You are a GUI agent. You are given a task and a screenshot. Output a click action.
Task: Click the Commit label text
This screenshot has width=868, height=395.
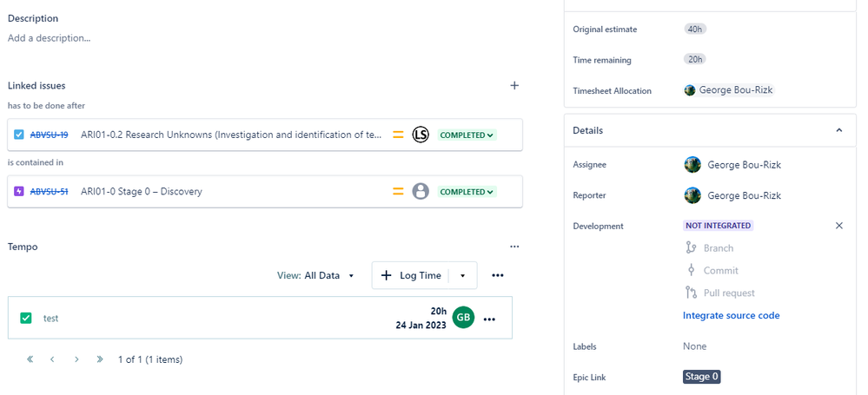click(x=721, y=271)
